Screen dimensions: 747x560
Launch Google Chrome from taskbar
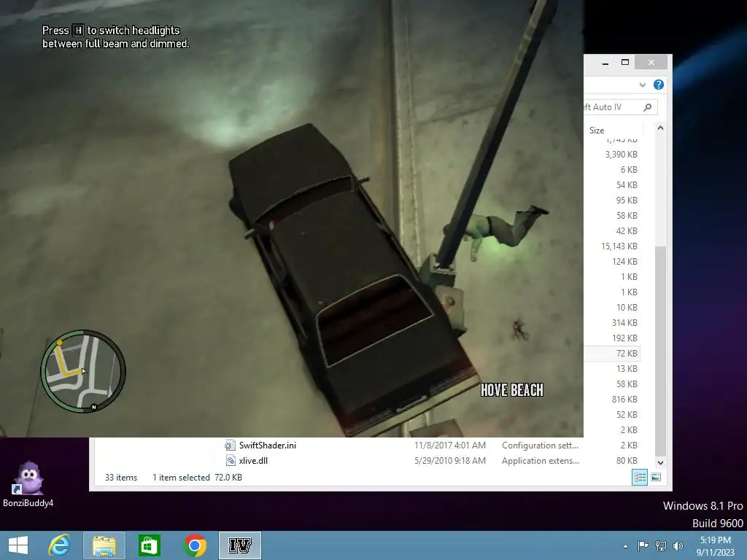pyautogui.click(x=194, y=545)
